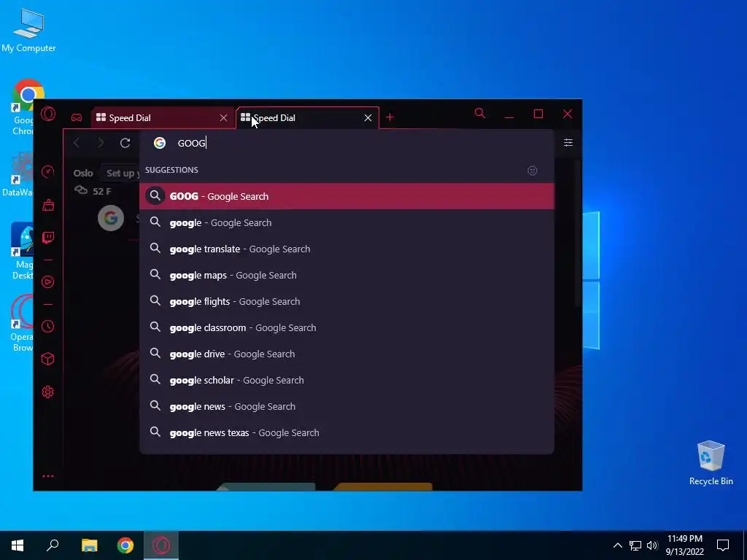Click the SUGGESTIONS header label
The image size is (747, 560).
pyautogui.click(x=171, y=170)
